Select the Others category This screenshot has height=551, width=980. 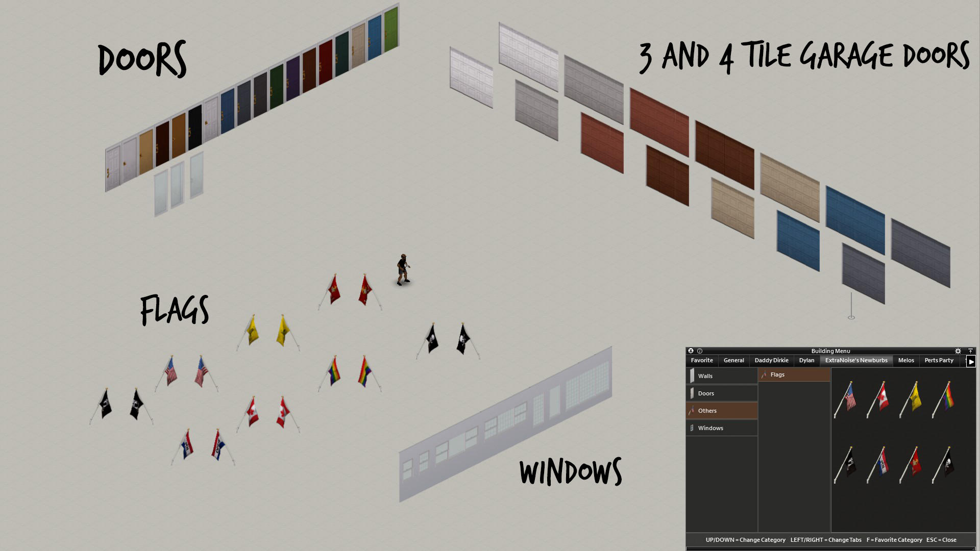tap(722, 411)
